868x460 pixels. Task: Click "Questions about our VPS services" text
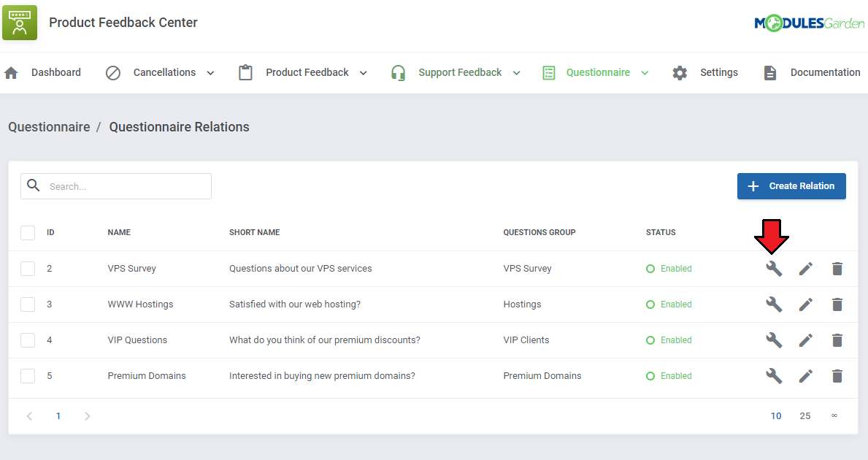[x=301, y=269]
